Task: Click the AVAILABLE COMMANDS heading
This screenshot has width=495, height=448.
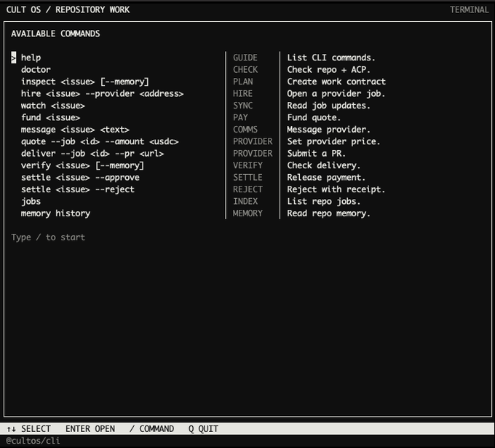Action: (55, 34)
